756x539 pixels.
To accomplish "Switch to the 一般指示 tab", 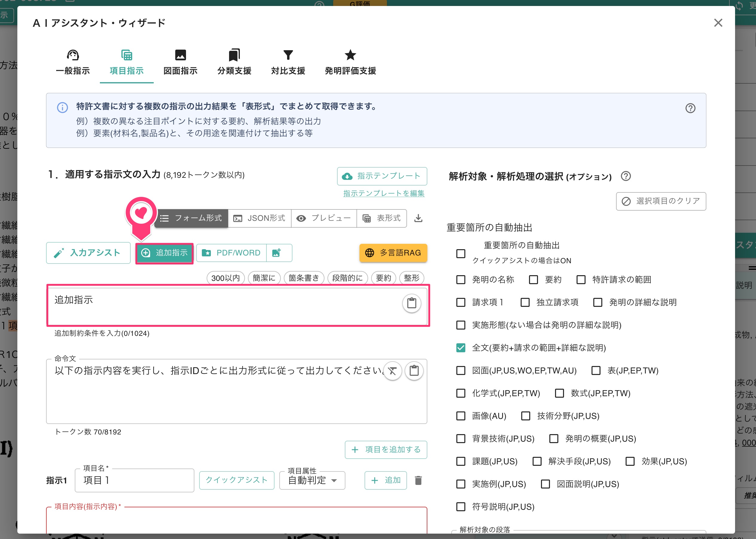I will 73,63.
